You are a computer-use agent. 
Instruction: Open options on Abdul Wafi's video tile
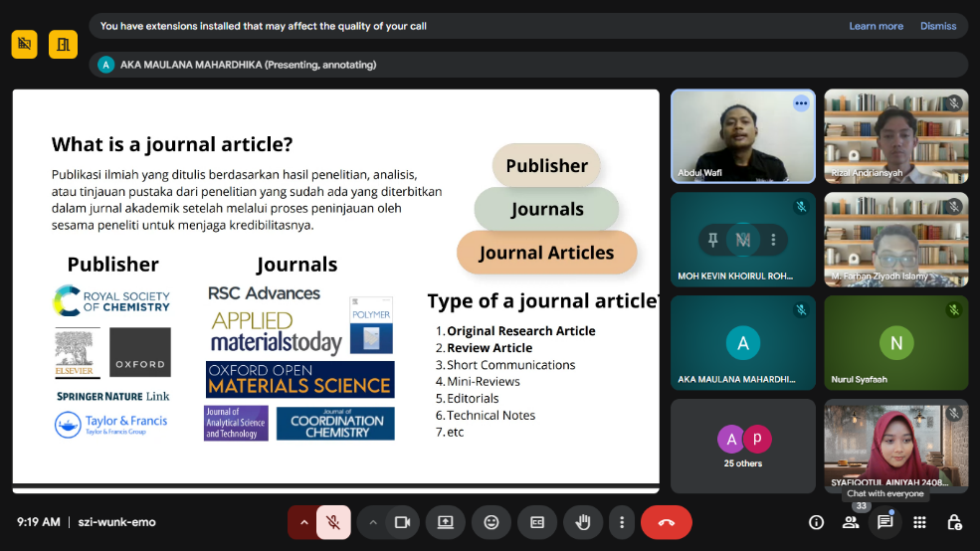(x=801, y=103)
